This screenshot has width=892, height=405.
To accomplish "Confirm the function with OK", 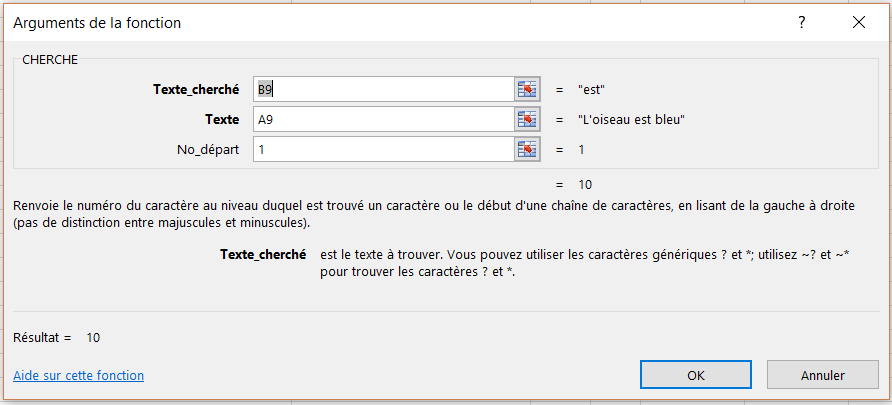I will [696, 375].
